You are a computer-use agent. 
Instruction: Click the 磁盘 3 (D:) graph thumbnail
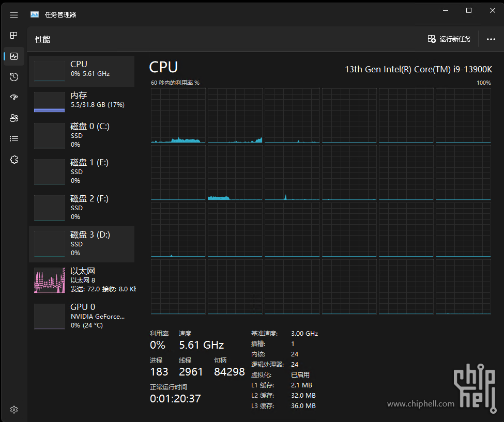click(x=50, y=244)
